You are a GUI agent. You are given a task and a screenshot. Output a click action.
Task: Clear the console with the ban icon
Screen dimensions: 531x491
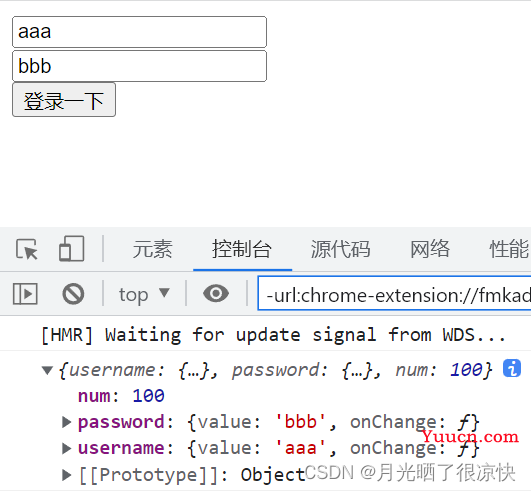73,294
